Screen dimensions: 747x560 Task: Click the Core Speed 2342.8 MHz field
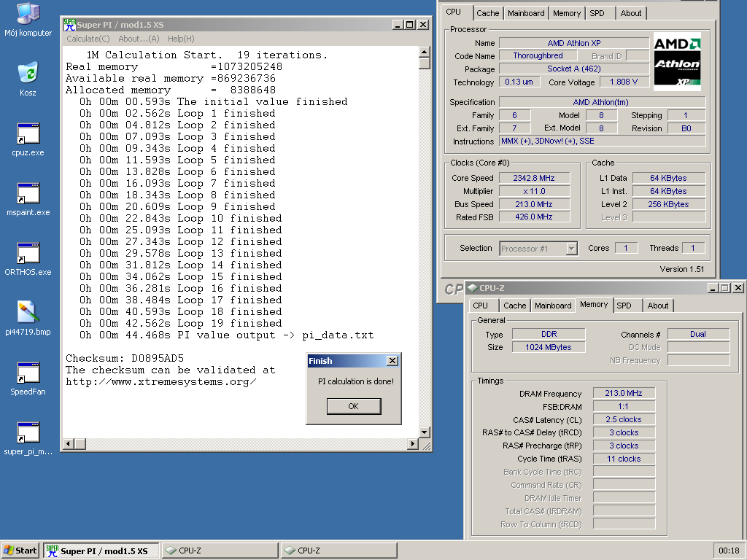click(x=534, y=178)
